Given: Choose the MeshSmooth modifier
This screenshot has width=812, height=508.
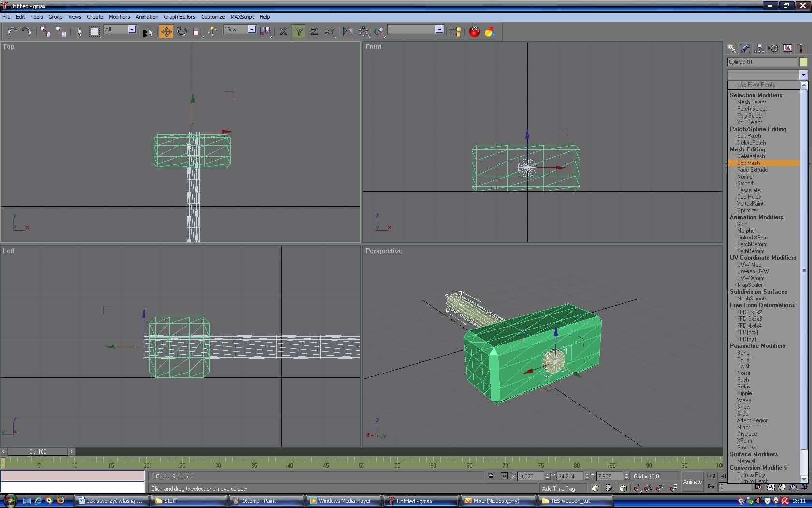Looking at the screenshot, I should click(x=752, y=299).
